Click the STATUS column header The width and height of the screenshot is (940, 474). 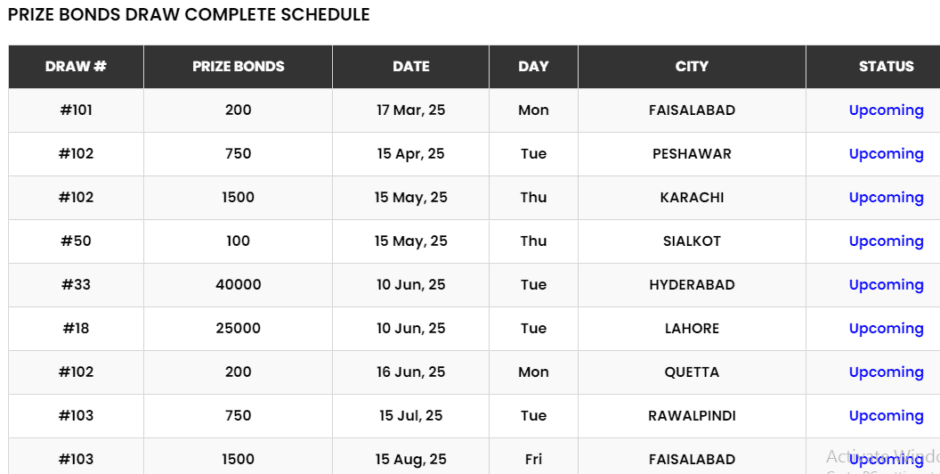[885, 67]
